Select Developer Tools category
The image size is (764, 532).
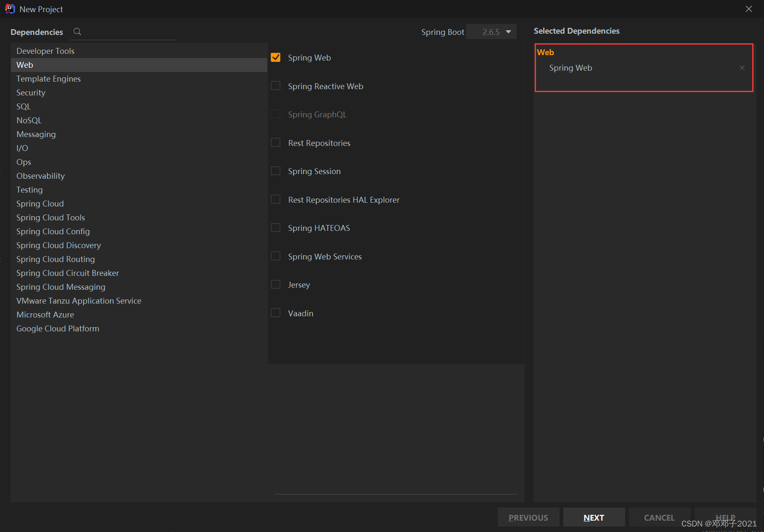pos(139,51)
